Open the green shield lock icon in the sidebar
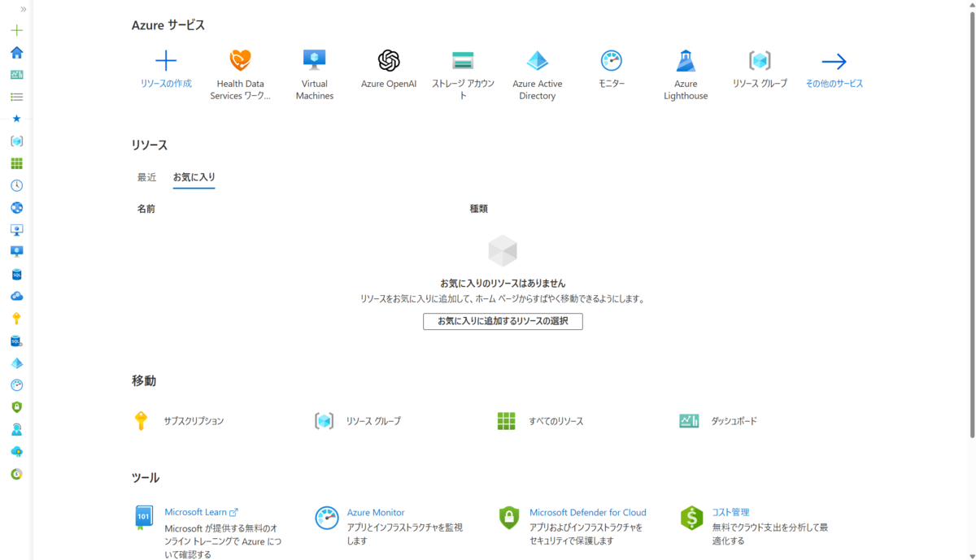The image size is (976, 560). [16, 407]
